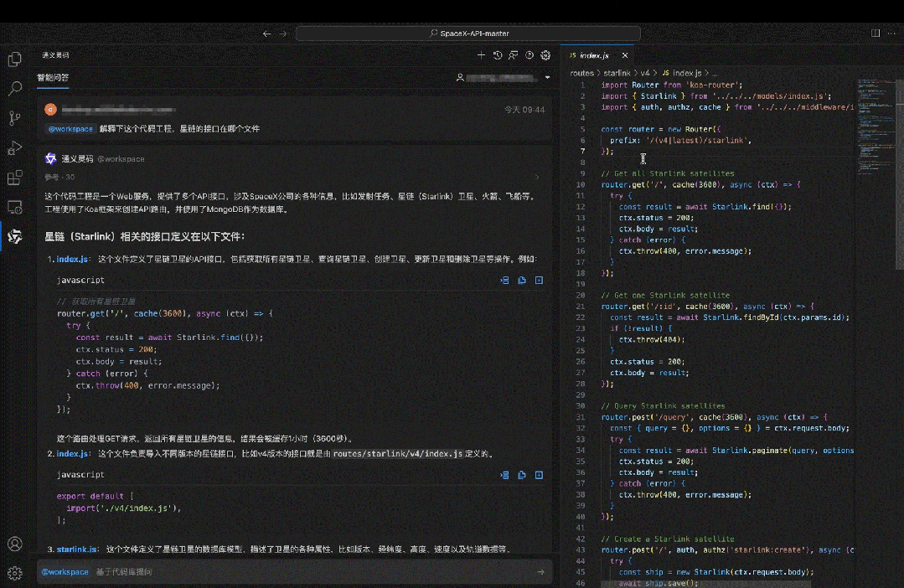Click the "// Get all Starlink satellites" comment
Image resolution: width=904 pixels, height=588 pixels.
(668, 173)
